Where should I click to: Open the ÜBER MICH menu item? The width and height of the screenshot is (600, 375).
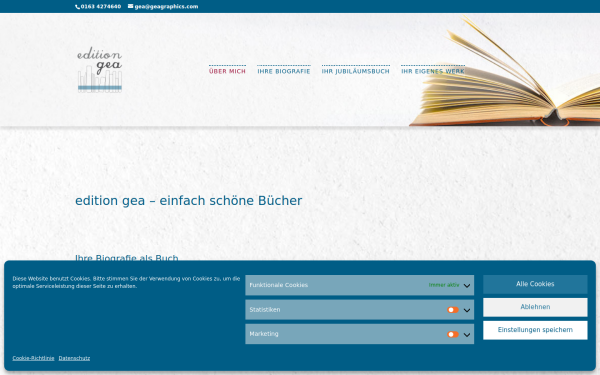227,71
